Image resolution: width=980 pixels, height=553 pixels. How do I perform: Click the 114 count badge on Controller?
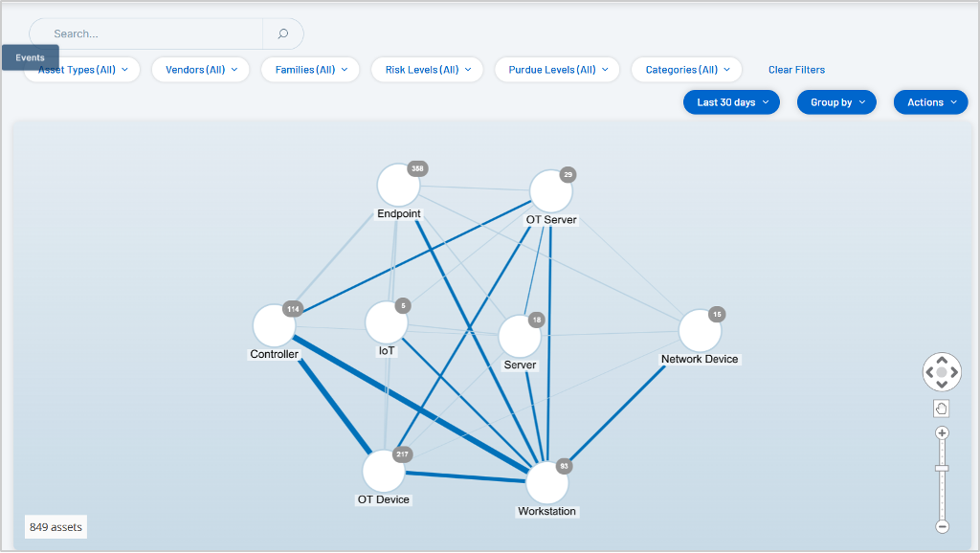click(293, 309)
